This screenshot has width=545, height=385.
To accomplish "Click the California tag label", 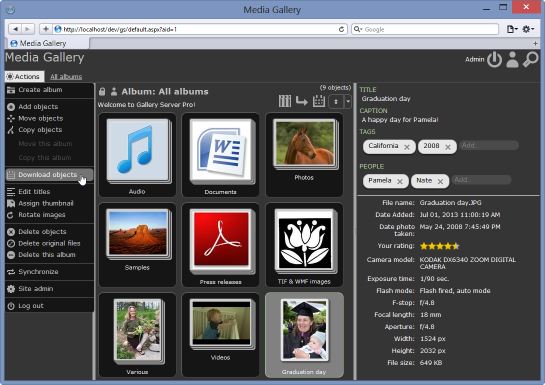I will pyautogui.click(x=383, y=146).
